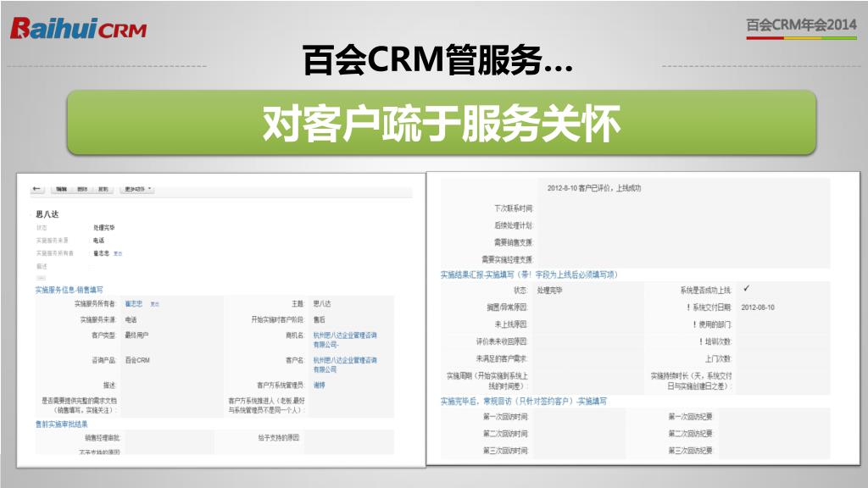Click the 第三次回访纪要 field label
The width and height of the screenshot is (868, 488).
[x=690, y=451]
